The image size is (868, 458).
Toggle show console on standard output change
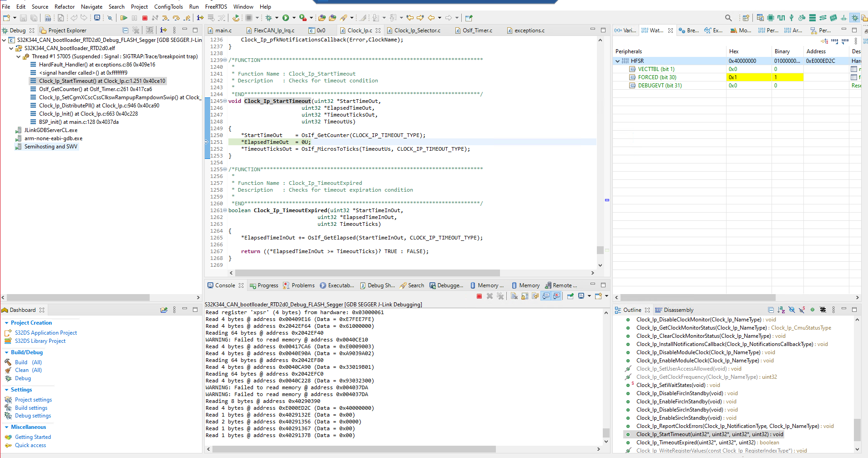(546, 296)
